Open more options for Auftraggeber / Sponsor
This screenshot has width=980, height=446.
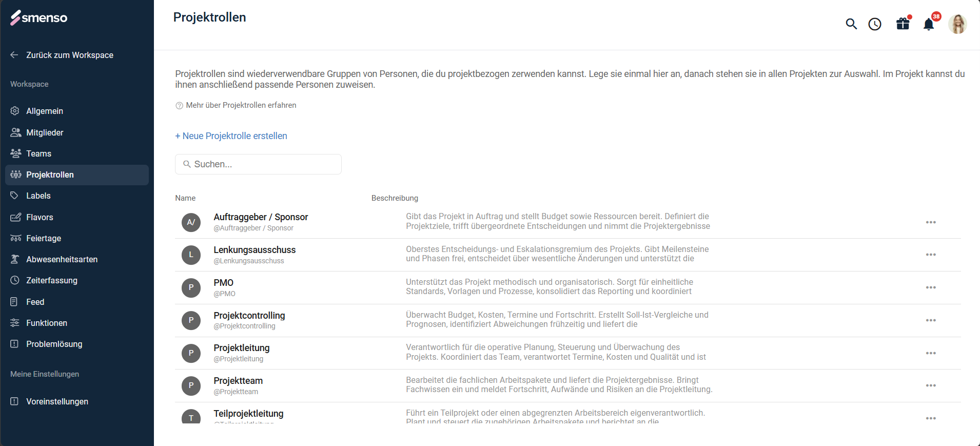point(931,222)
